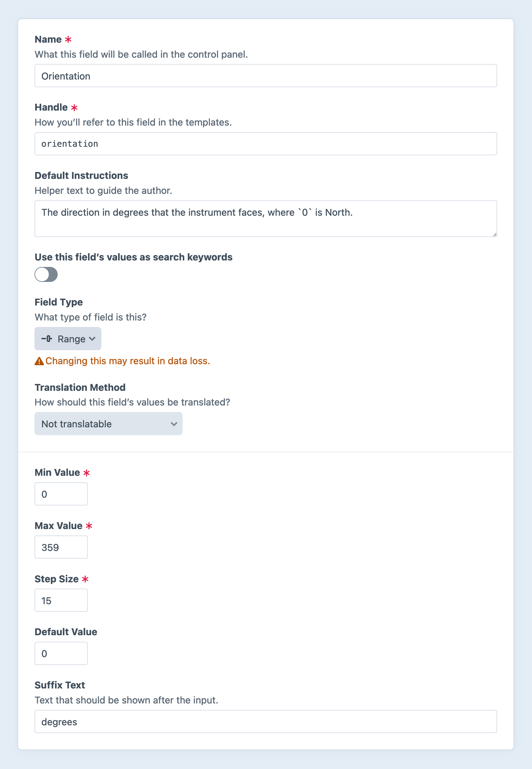Click the Suffix Text field showing degrees
The image size is (532, 769).
(265, 722)
